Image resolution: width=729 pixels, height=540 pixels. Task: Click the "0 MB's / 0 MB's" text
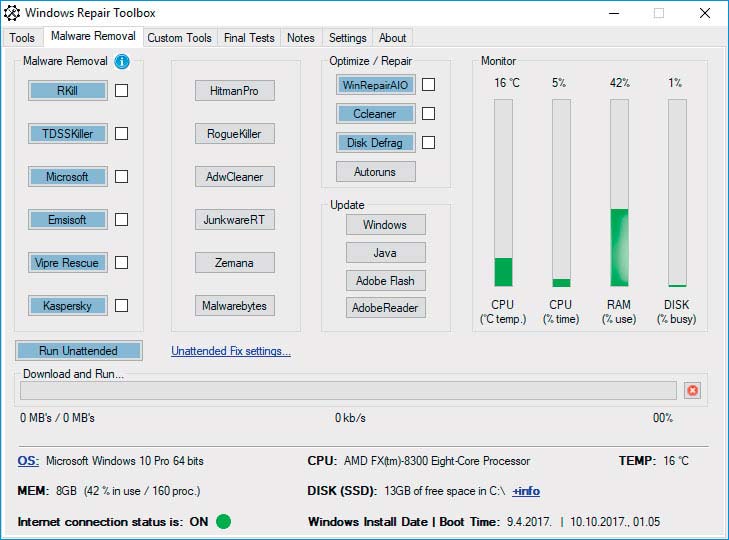click(x=57, y=418)
